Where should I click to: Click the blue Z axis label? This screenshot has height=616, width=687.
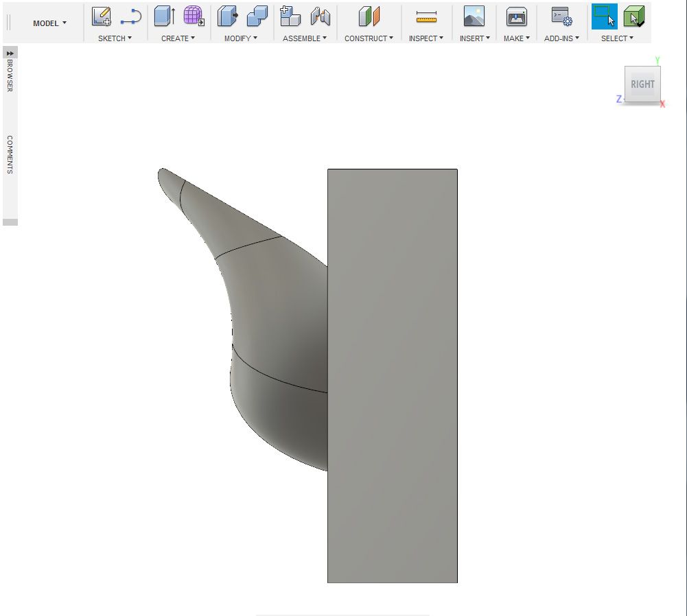pyautogui.click(x=619, y=99)
